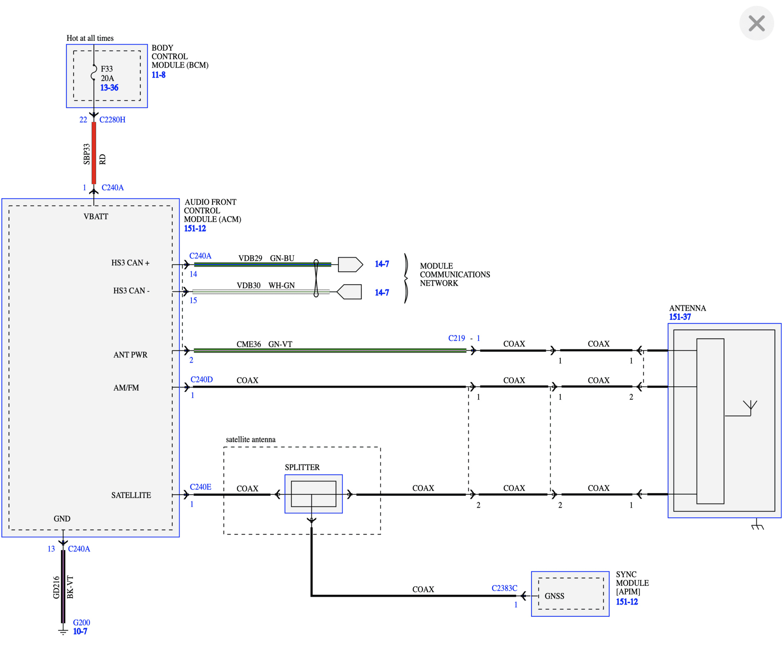Click the antenna chassis ground symbol
This screenshot has height=672, width=784.
(x=758, y=525)
